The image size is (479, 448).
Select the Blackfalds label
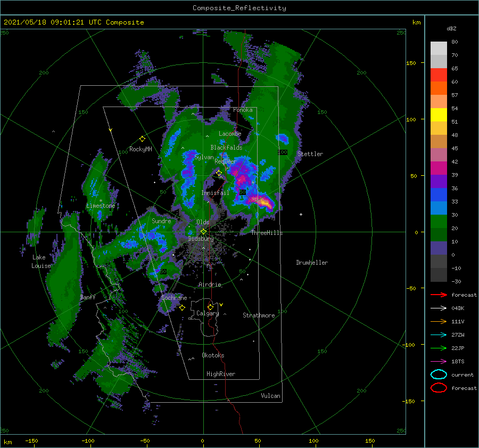(226, 148)
